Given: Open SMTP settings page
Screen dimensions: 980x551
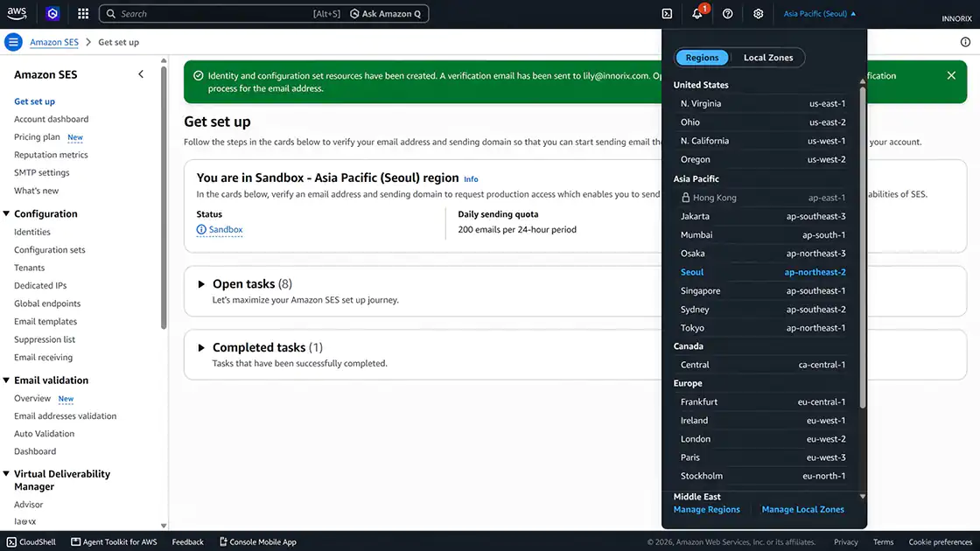Looking at the screenshot, I should click(x=42, y=172).
